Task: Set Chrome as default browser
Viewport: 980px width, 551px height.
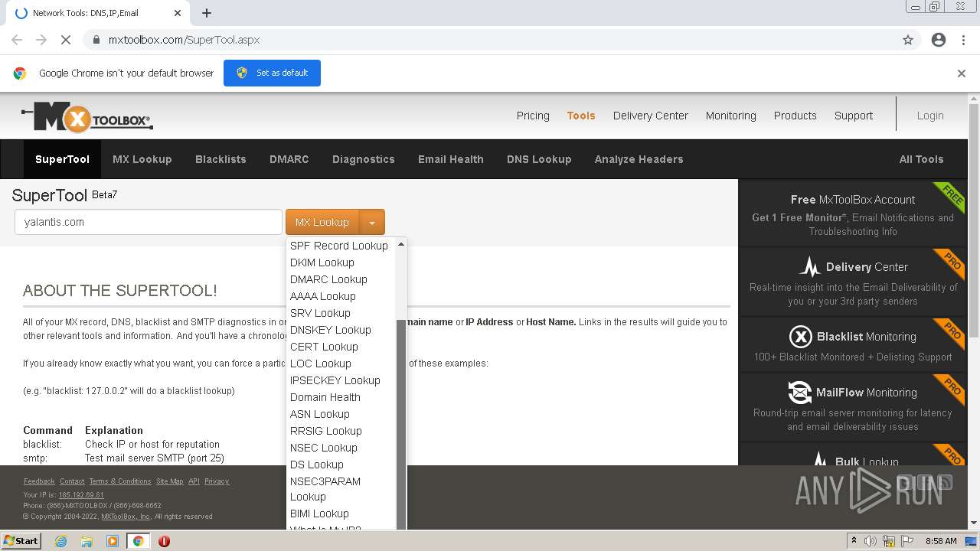Action: coord(272,73)
